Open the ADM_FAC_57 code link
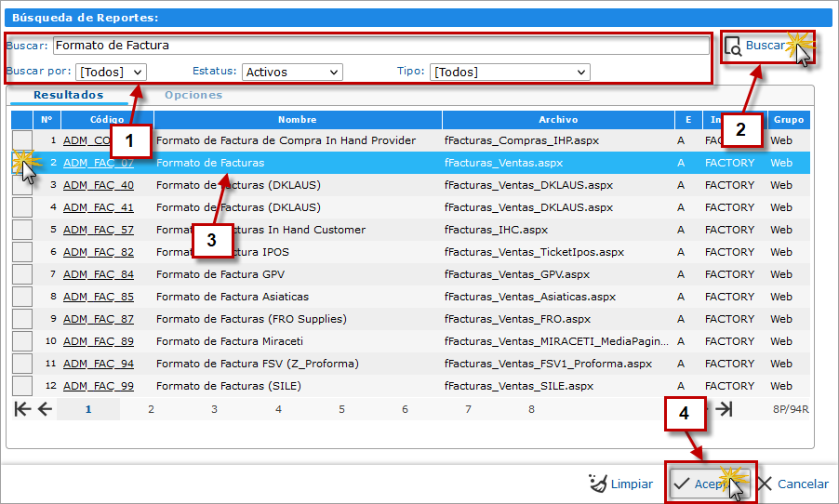Screen dimensions: 839x504 98,230
